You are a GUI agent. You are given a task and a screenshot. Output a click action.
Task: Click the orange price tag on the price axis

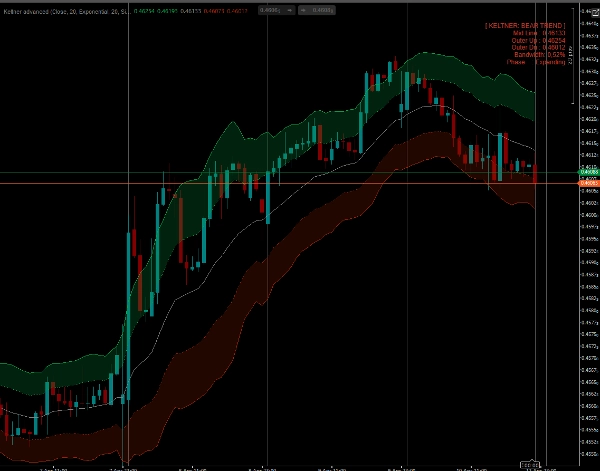[x=588, y=183]
